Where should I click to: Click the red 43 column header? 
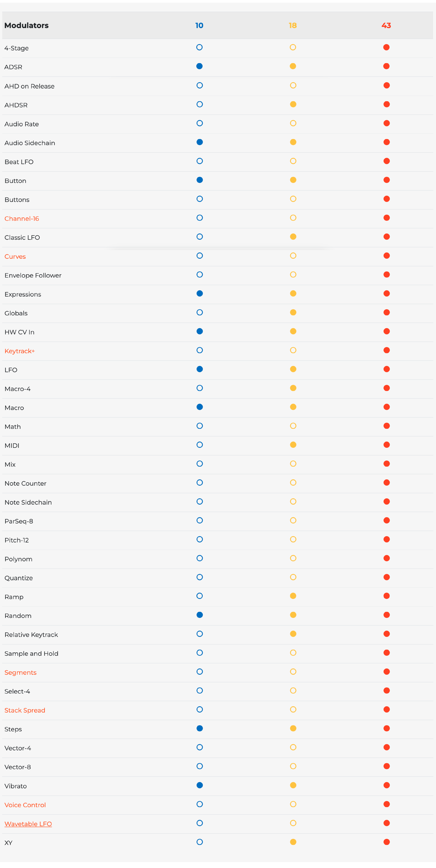[x=386, y=26]
